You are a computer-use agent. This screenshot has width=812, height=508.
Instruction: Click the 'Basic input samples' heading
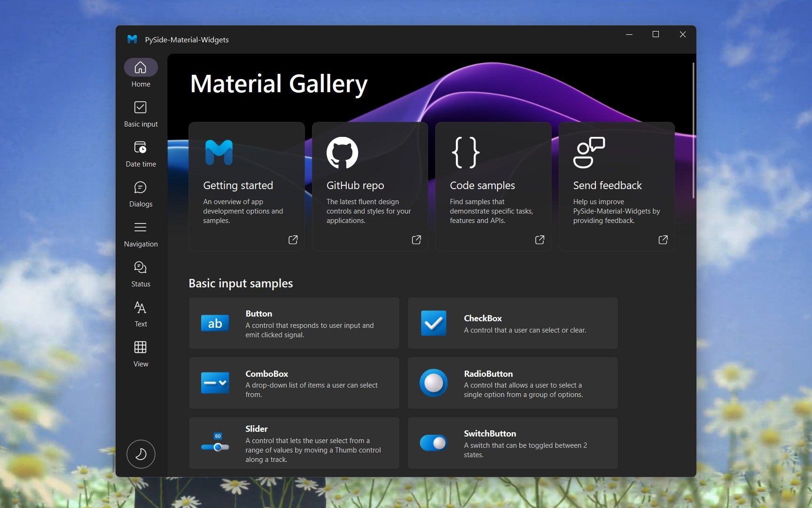(241, 283)
